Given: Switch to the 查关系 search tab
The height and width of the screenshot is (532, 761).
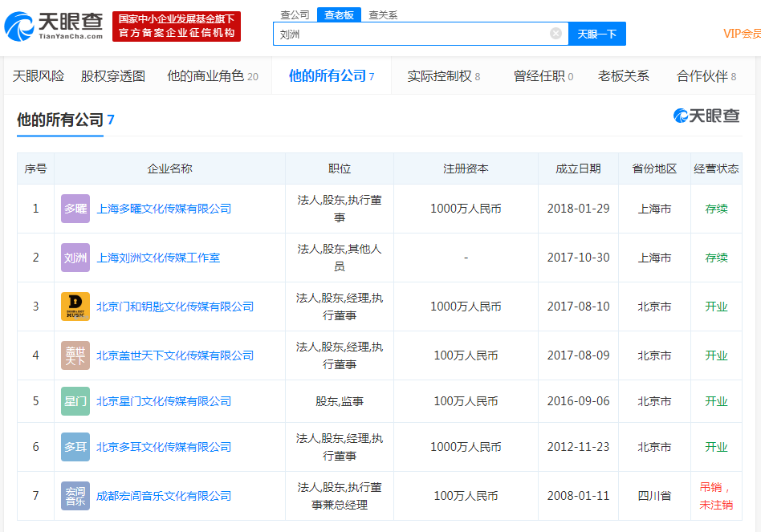Looking at the screenshot, I should pyautogui.click(x=383, y=15).
